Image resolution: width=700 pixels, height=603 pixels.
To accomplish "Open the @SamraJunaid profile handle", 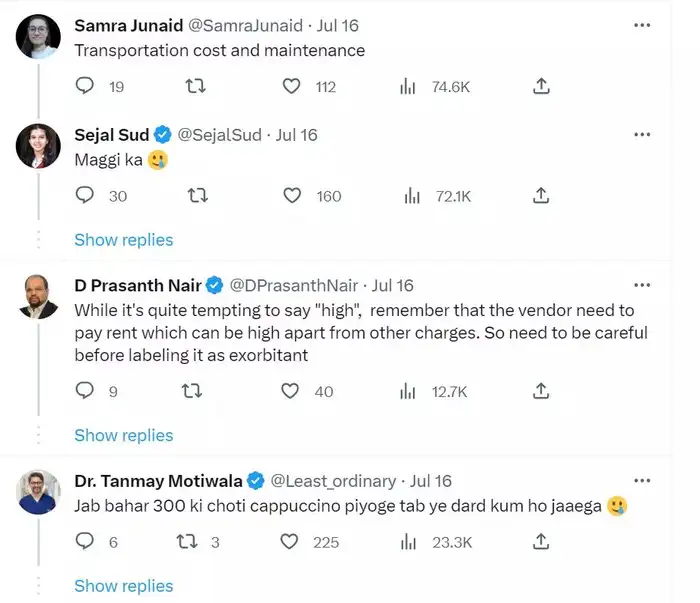I will click(245, 25).
